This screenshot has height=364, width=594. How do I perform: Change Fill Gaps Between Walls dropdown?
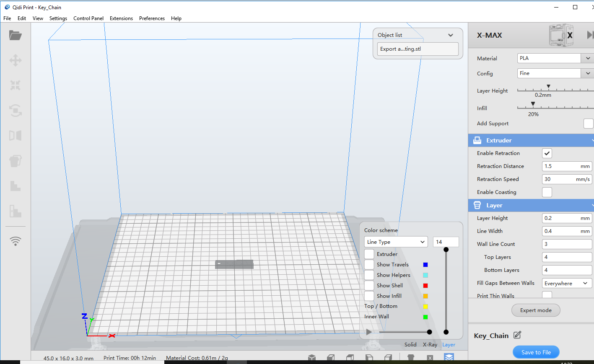pos(567,283)
